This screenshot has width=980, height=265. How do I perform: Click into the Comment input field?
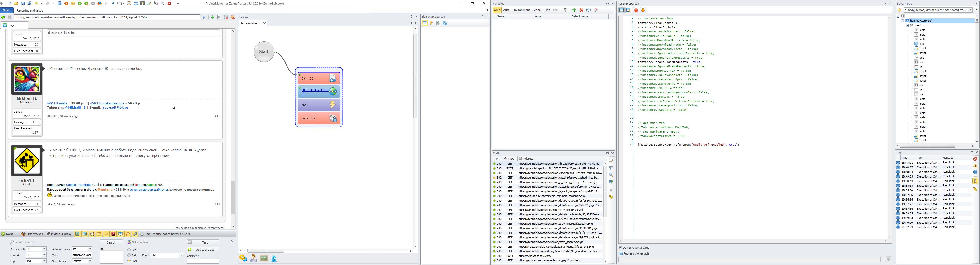(203, 261)
